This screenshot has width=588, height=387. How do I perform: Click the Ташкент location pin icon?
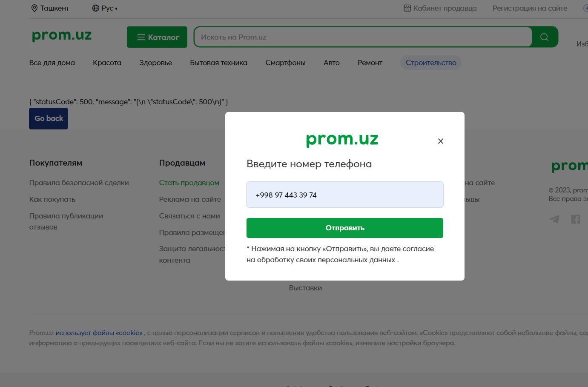[x=34, y=8]
